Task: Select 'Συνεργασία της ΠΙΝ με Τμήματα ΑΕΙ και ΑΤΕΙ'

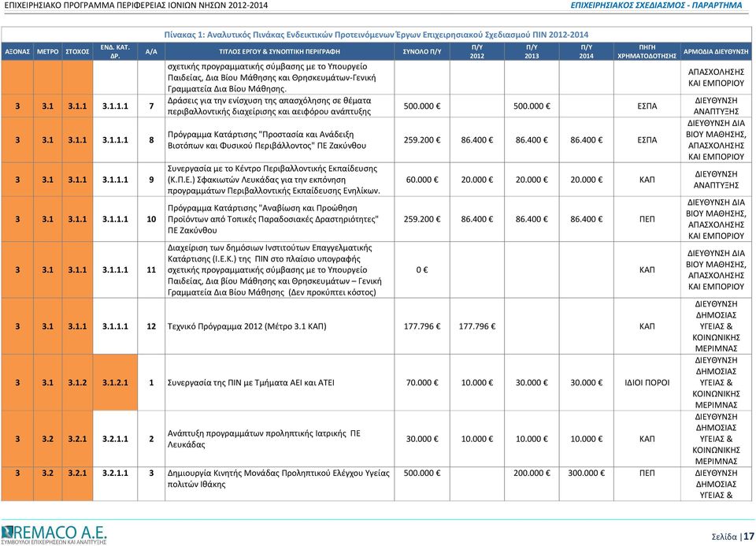Action: (250, 382)
